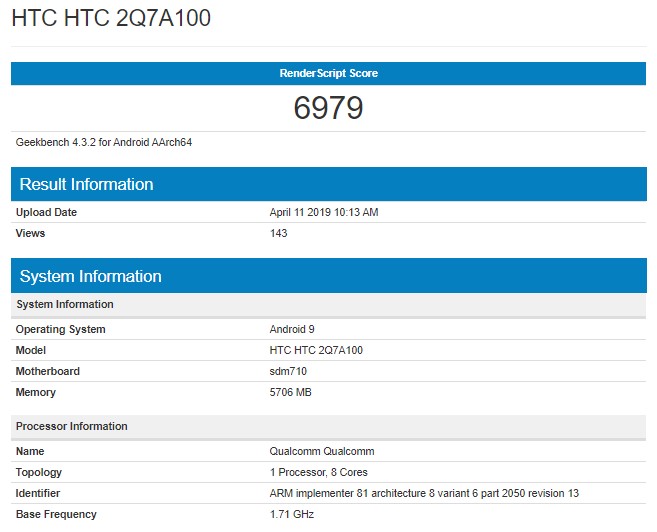The height and width of the screenshot is (532, 657).
Task: Click the 143 views count
Action: tap(278, 233)
